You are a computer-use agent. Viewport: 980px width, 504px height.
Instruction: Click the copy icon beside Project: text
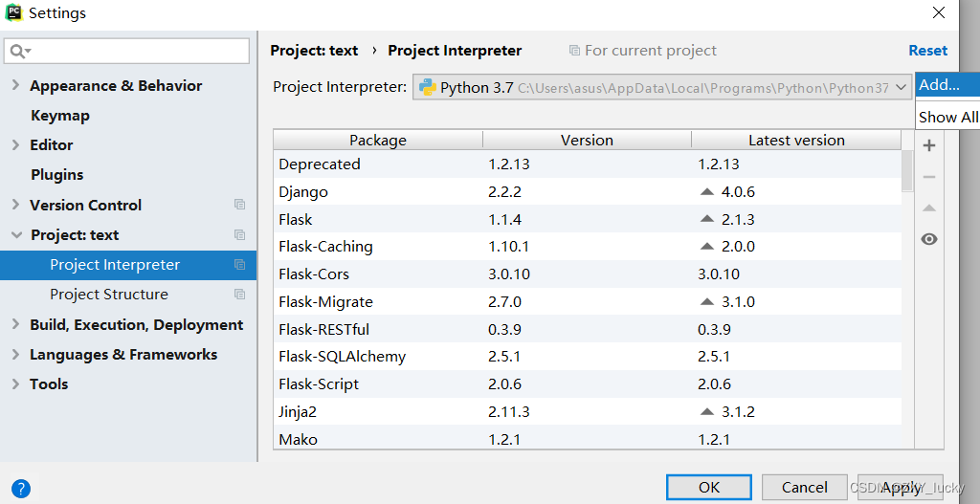pos(239,235)
